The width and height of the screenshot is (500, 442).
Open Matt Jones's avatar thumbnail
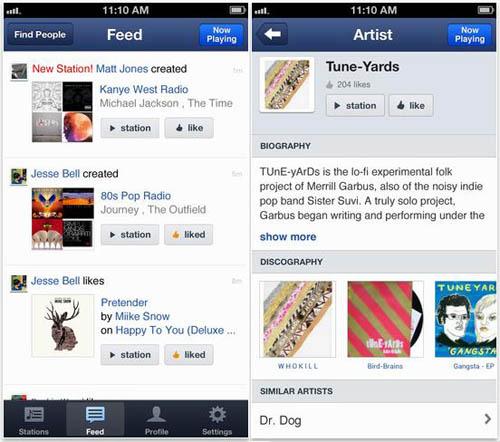click(x=19, y=71)
